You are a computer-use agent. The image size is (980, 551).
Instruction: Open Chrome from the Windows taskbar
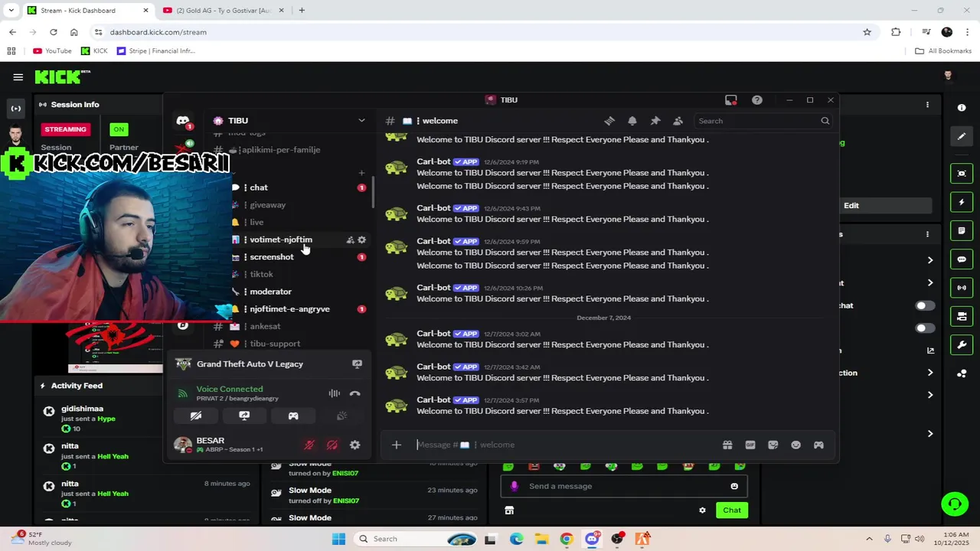(567, 539)
